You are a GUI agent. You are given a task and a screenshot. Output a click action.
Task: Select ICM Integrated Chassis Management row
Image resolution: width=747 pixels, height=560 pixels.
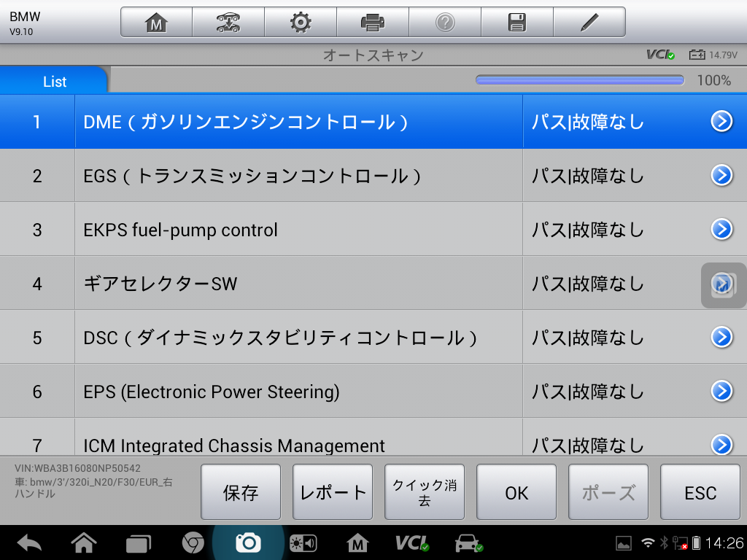[373, 437]
